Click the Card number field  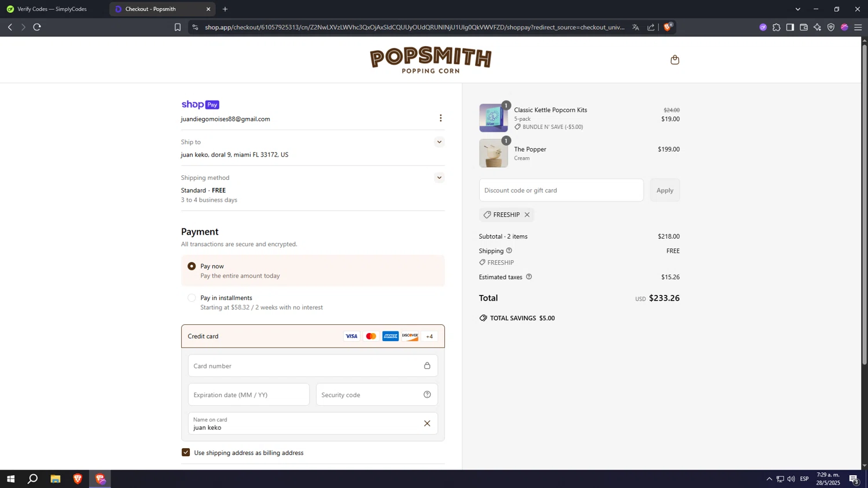[312, 365]
